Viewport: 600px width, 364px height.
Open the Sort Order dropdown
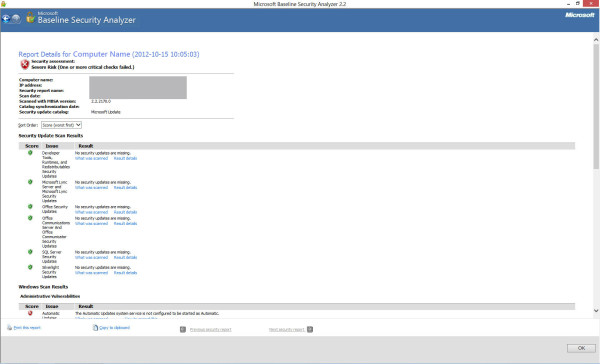[x=61, y=125]
